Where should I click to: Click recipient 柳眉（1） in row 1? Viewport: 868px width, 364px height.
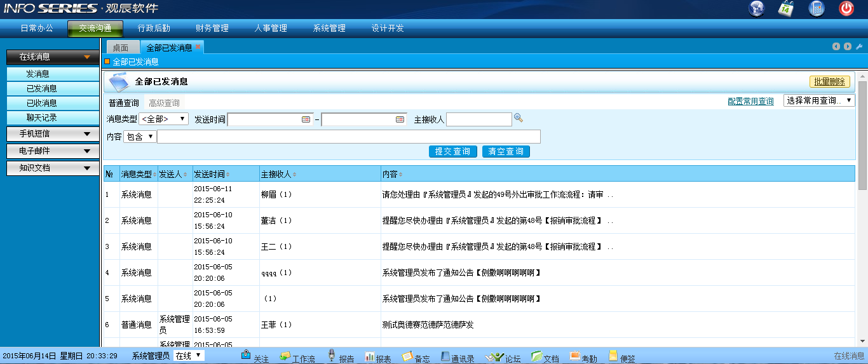276,194
